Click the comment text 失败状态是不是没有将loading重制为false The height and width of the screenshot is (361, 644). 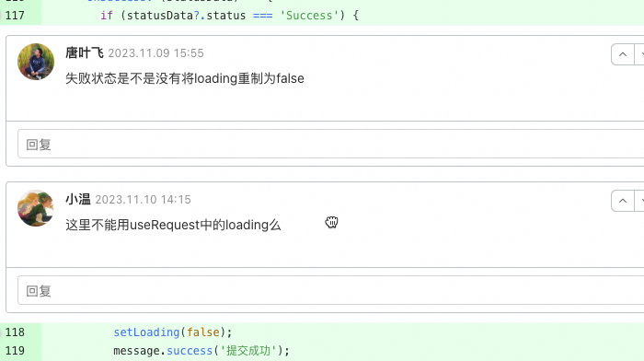click(x=185, y=78)
